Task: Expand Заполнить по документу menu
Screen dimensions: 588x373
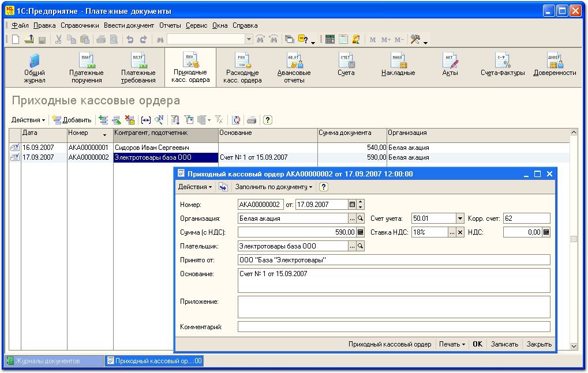Action: tap(274, 187)
